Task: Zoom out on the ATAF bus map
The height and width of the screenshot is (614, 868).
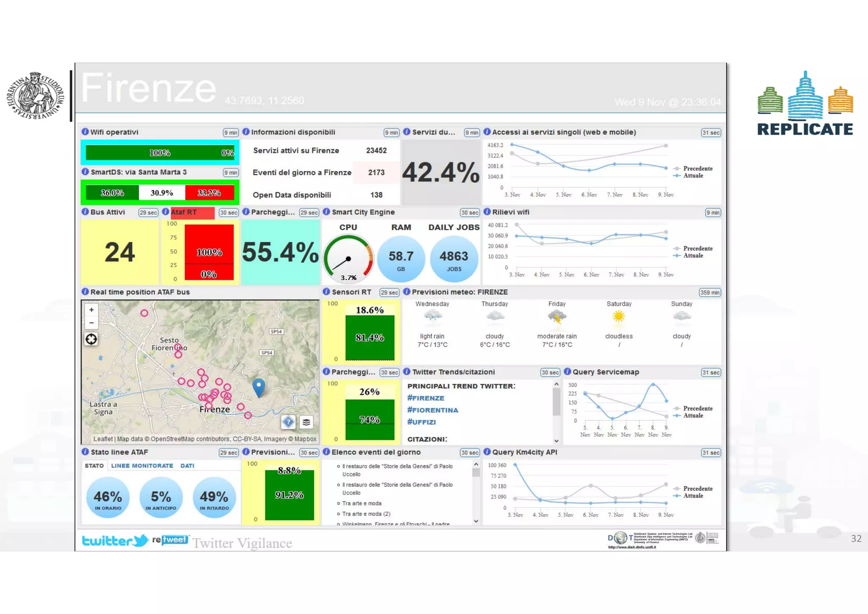Action: coord(91,323)
